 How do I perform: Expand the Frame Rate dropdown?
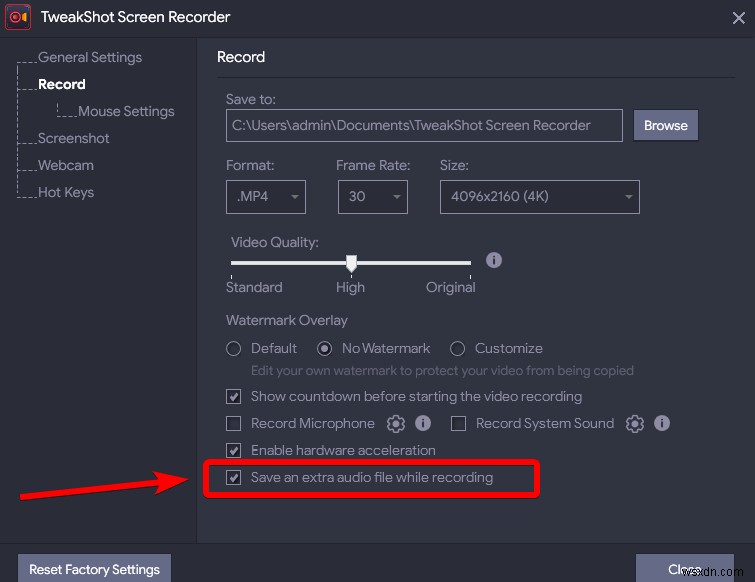pos(372,197)
